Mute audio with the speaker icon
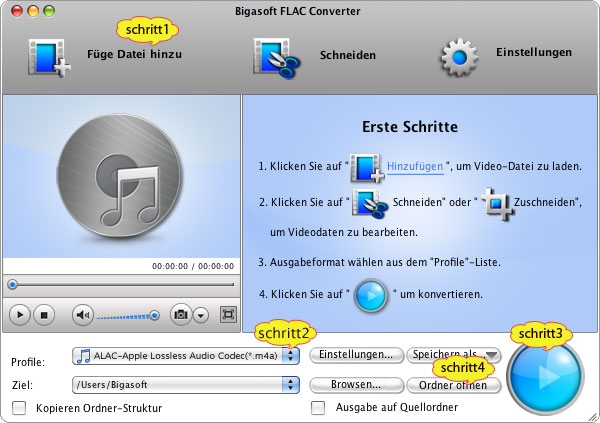600x423 pixels. point(83,315)
